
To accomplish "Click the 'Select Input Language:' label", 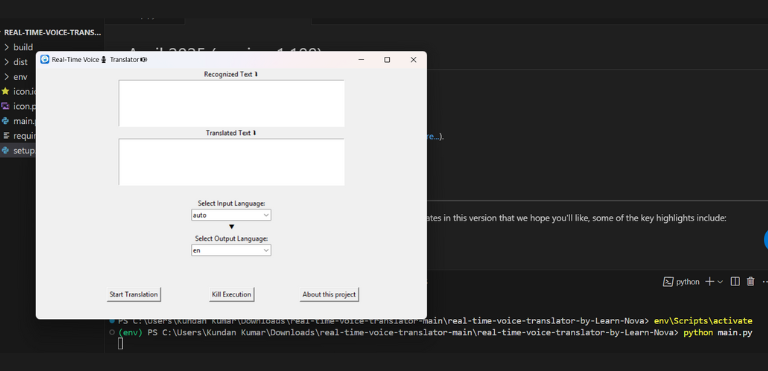I will click(x=231, y=203).
